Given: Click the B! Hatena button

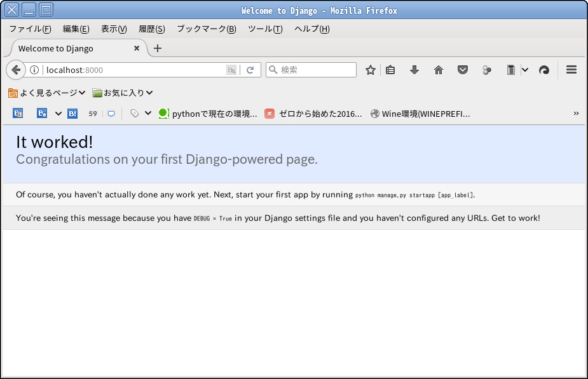Looking at the screenshot, I should (72, 114).
